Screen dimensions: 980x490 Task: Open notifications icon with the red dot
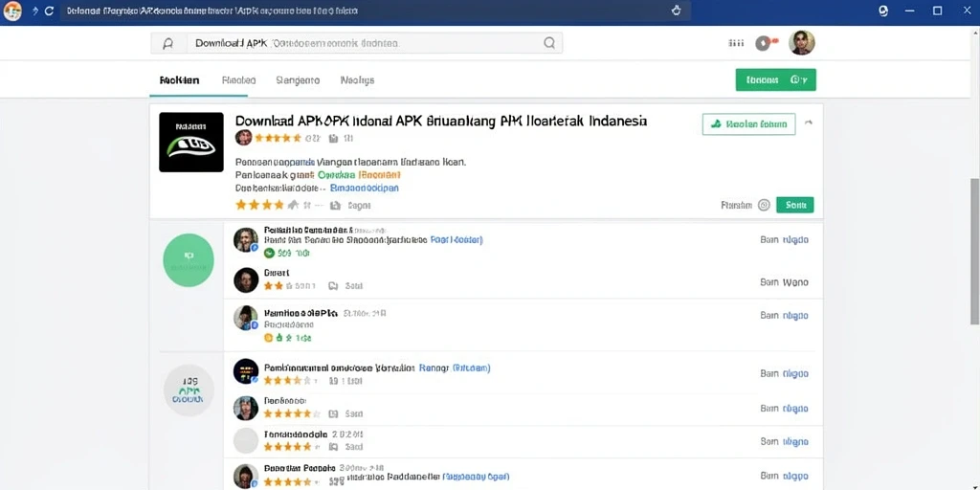tap(766, 43)
